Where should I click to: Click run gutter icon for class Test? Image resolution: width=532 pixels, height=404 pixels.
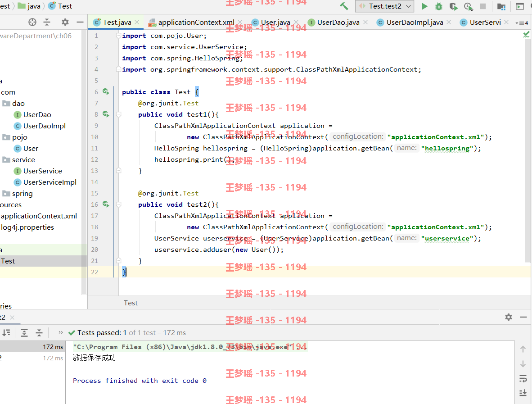tap(106, 92)
